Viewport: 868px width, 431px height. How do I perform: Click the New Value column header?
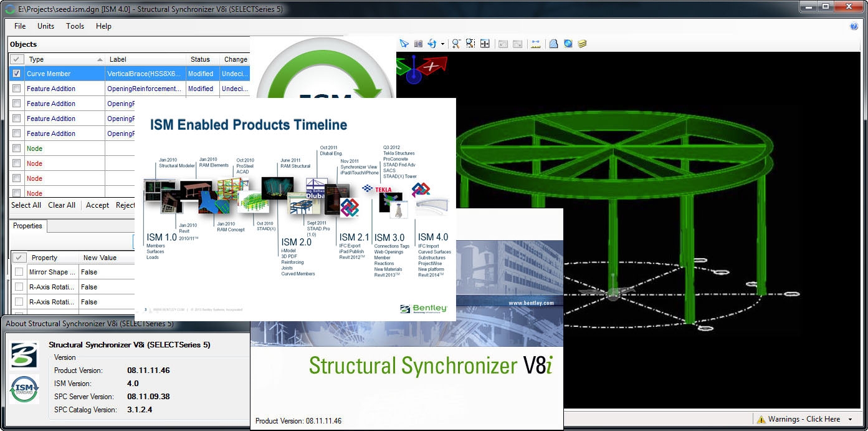point(107,258)
